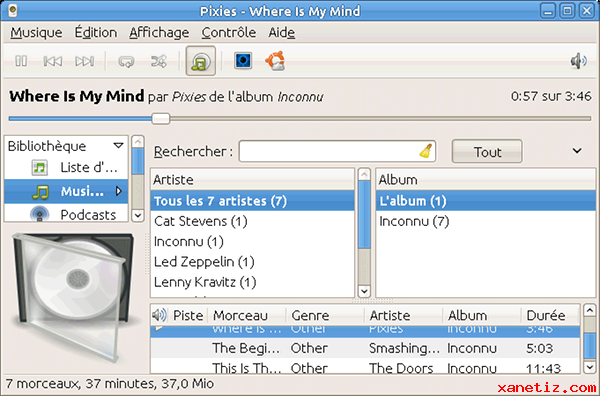
Task: Click the volume speaker icon
Action: 578,61
